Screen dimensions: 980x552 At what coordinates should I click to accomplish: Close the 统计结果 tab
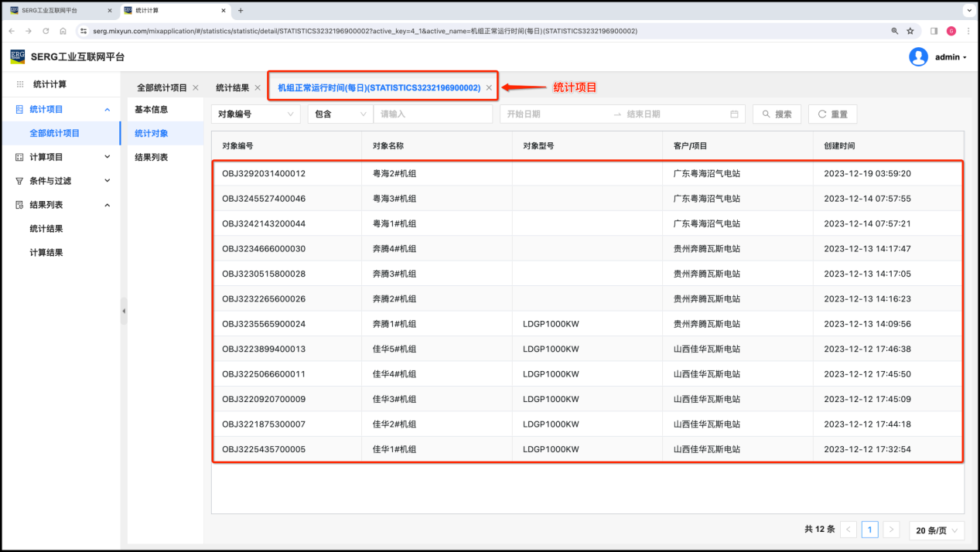coord(258,88)
